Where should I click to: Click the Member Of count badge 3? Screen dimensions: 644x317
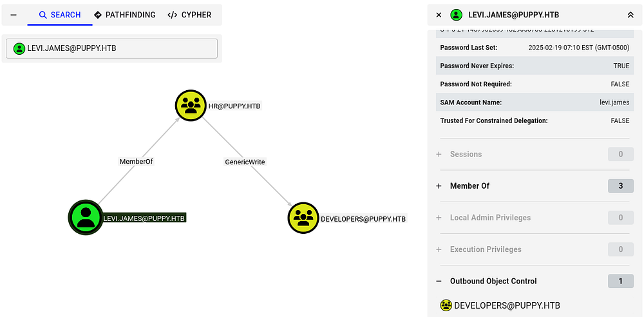pos(620,186)
